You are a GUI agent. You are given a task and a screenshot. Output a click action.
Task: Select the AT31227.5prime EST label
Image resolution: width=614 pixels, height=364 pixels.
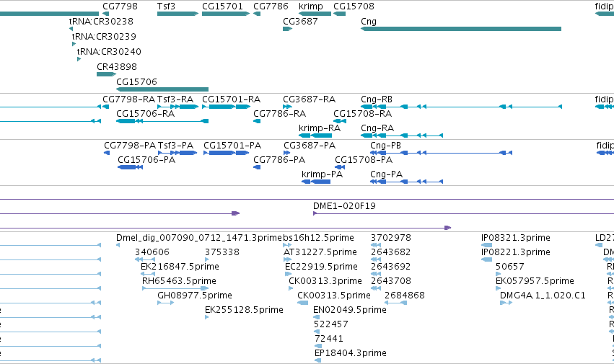pos(320,252)
